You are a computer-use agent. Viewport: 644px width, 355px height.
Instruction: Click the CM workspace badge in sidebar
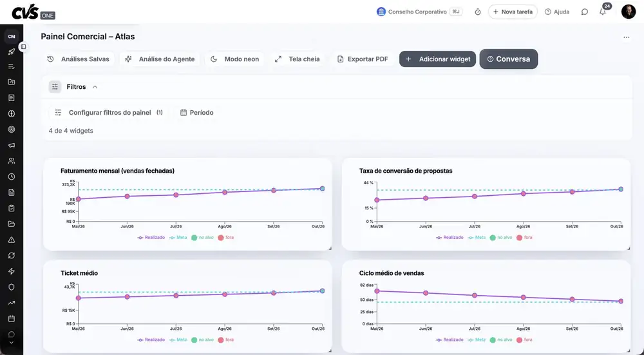point(12,37)
